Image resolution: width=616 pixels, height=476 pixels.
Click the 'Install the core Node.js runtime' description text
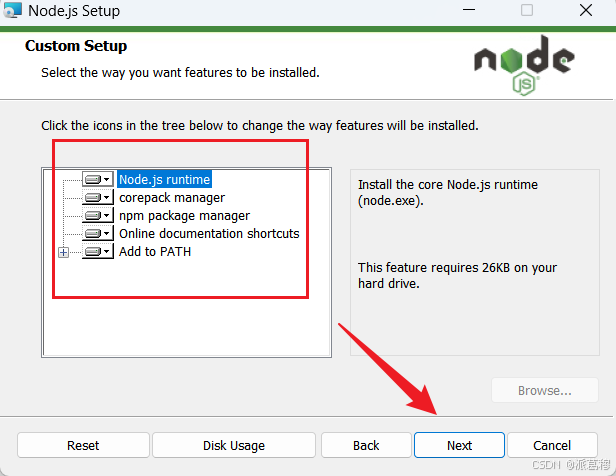coord(447,192)
